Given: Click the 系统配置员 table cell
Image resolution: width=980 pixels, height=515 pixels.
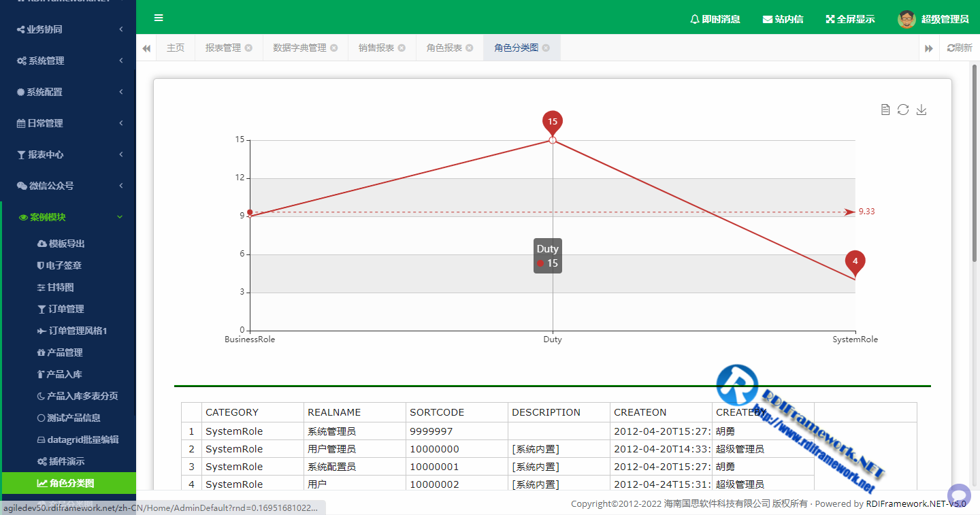Looking at the screenshot, I should (x=355, y=467).
